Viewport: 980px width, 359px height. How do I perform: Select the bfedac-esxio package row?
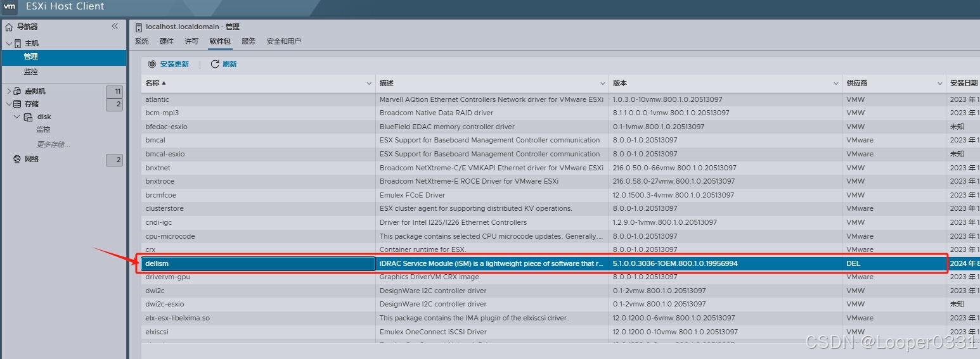click(560, 127)
